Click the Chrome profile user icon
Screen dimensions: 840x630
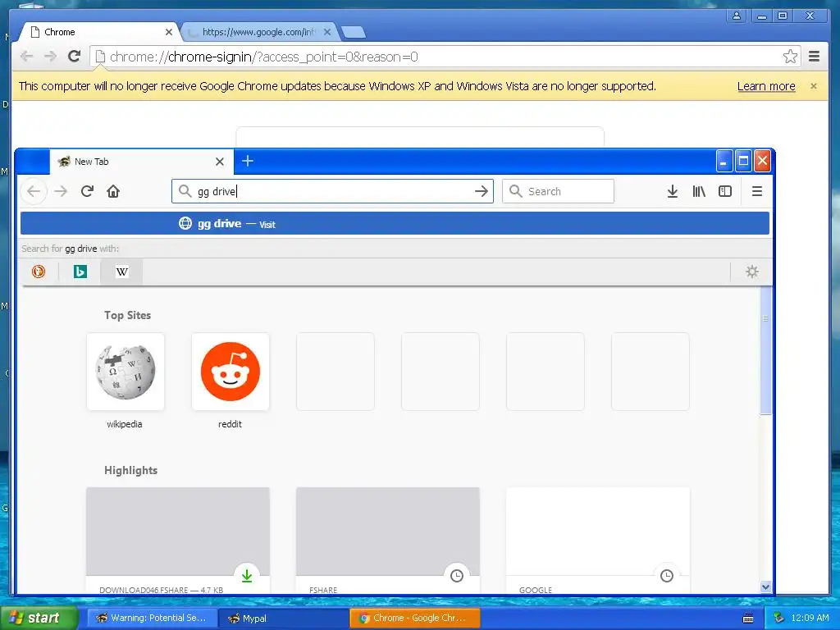(x=737, y=16)
